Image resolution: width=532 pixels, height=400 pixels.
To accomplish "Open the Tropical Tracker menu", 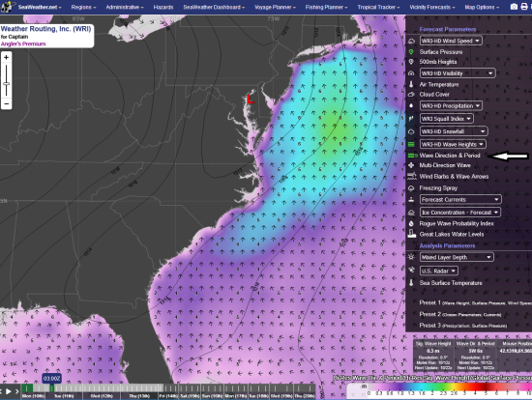I will click(378, 7).
